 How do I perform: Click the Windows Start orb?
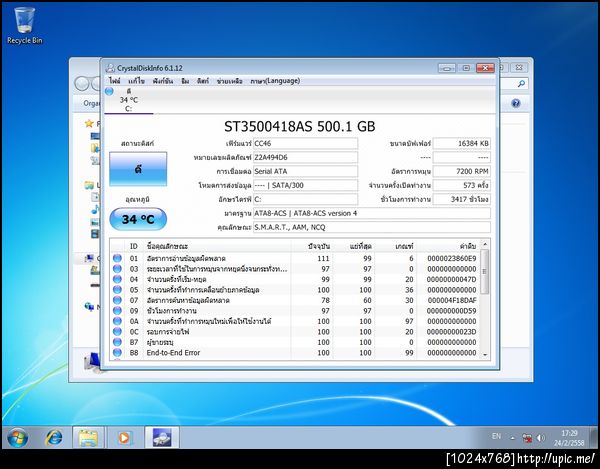point(17,438)
